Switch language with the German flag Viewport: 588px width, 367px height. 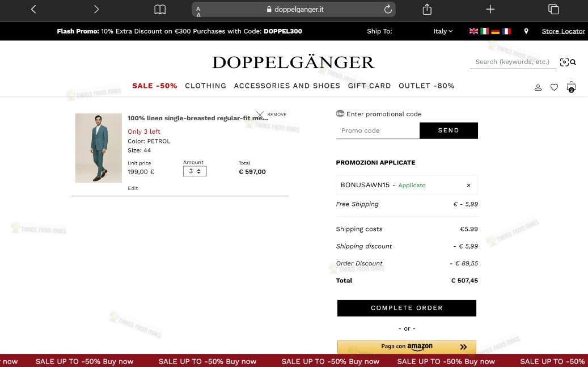pyautogui.click(x=496, y=31)
